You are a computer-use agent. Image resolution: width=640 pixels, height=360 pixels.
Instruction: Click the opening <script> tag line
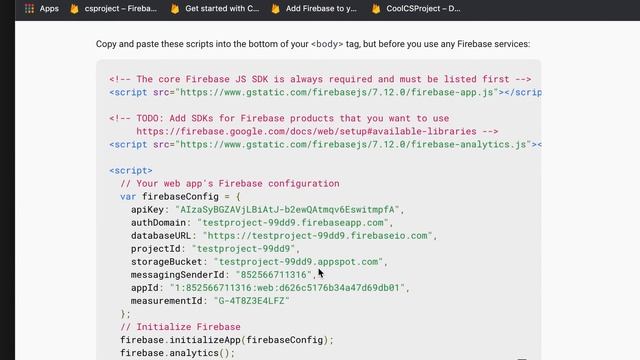click(x=131, y=171)
